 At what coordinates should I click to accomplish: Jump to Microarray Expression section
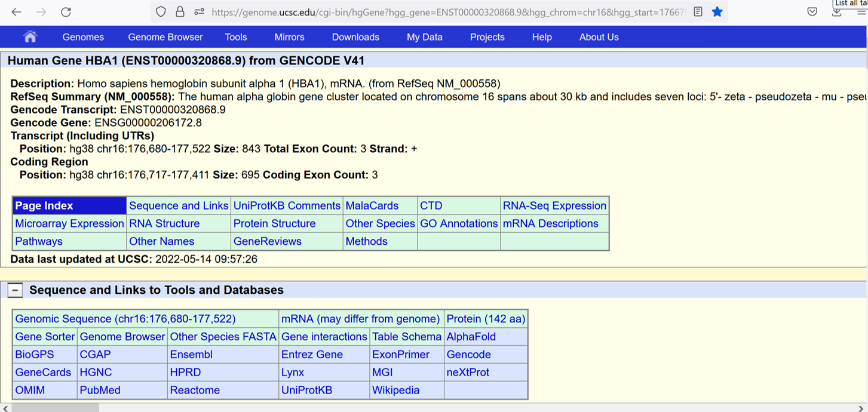69,223
